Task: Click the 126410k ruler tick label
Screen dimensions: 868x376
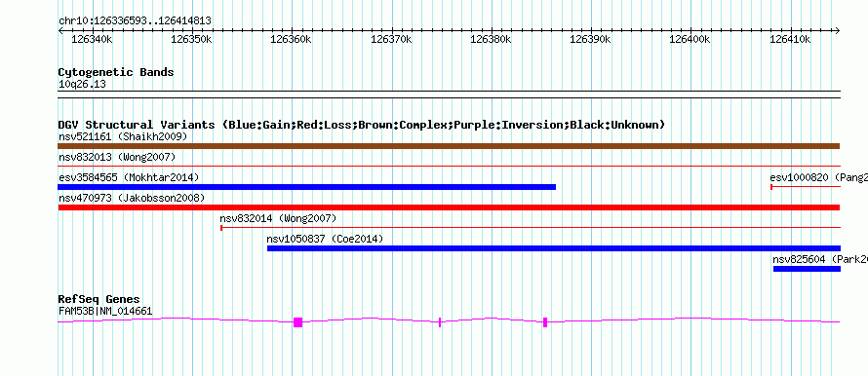Action: click(789, 40)
